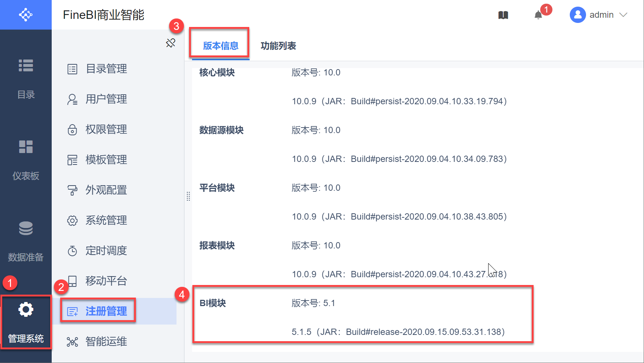Click the 定时调度 clock icon
Screen dimensions: 644x363
tap(72, 251)
